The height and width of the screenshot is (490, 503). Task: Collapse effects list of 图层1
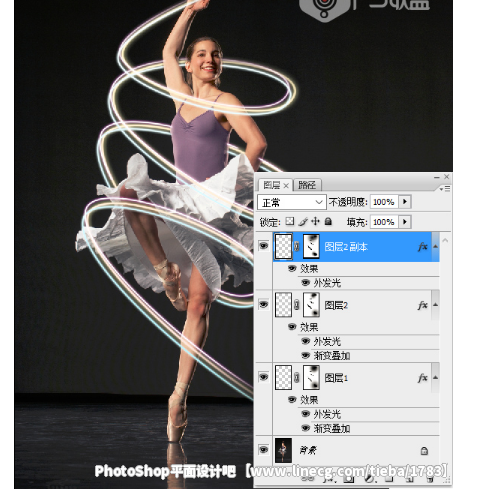click(x=435, y=377)
